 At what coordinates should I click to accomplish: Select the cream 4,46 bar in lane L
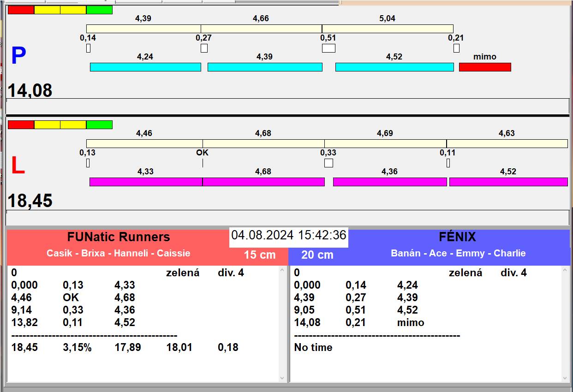(144, 143)
